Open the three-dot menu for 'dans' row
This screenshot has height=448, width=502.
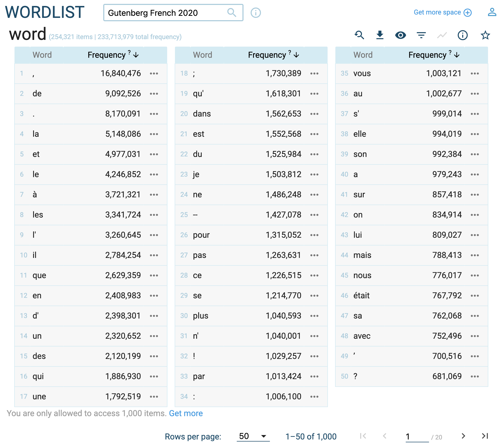[x=314, y=114]
